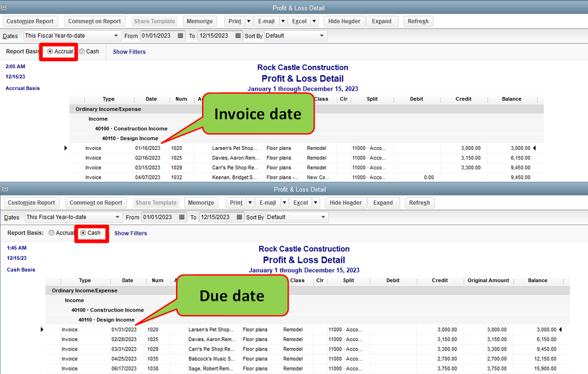Open the To date calendar in the Cash Basis report
This screenshot has width=588, height=374.
pos(239,217)
